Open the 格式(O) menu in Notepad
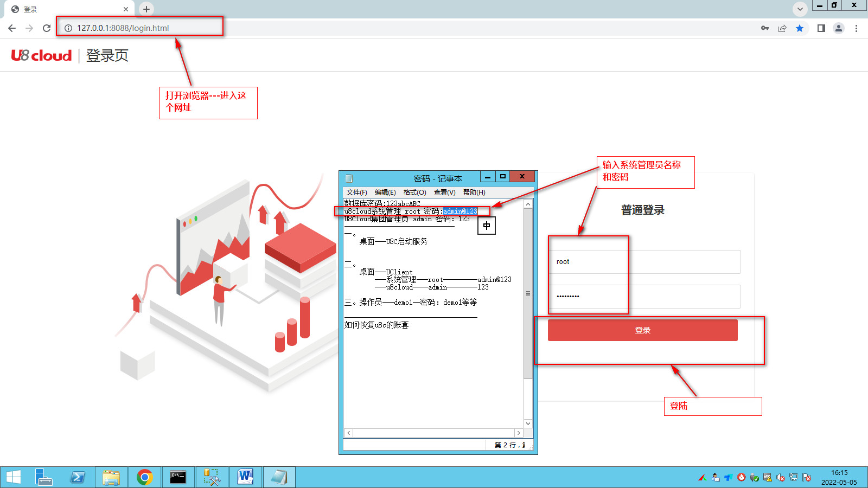Screen dimensions: 868x488 click(x=414, y=192)
